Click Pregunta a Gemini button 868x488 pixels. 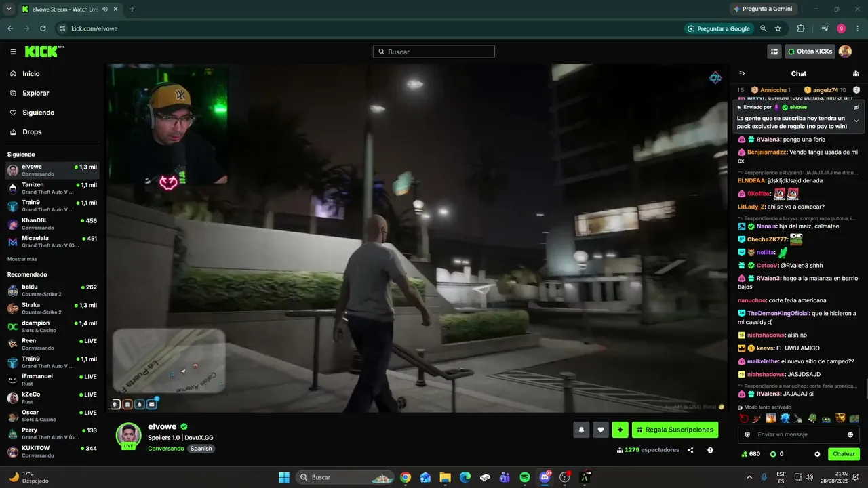(762, 9)
